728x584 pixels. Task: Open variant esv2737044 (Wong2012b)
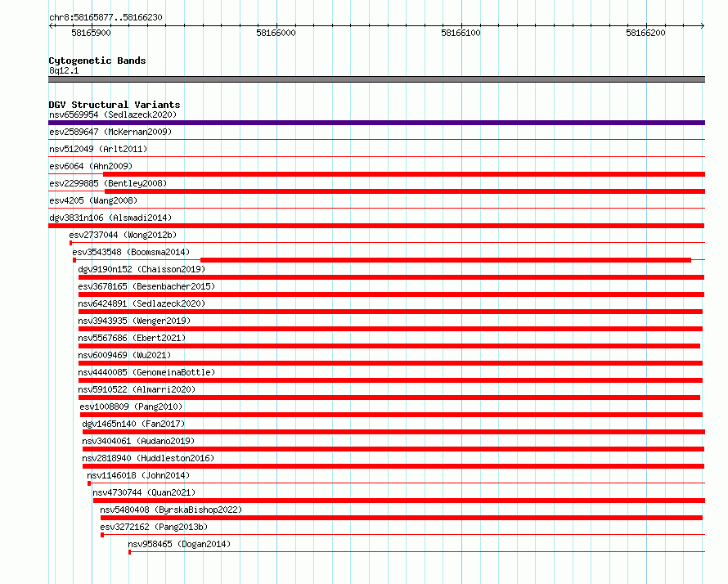123,235
